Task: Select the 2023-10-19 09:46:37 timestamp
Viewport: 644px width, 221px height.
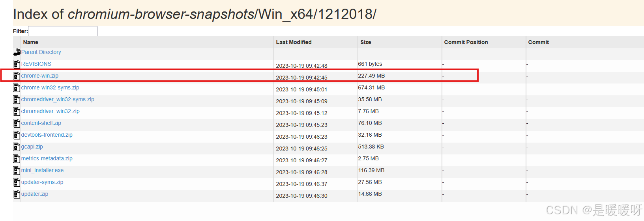Action: [301, 184]
